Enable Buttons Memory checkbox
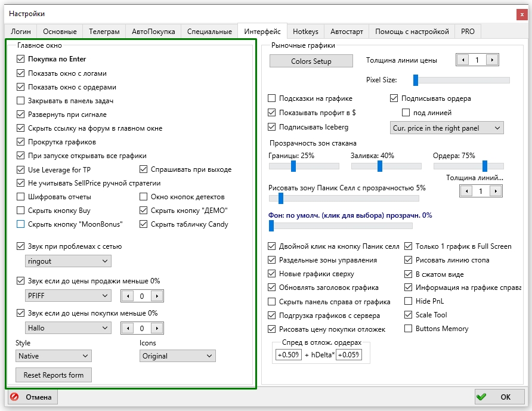532x411 pixels. point(409,328)
